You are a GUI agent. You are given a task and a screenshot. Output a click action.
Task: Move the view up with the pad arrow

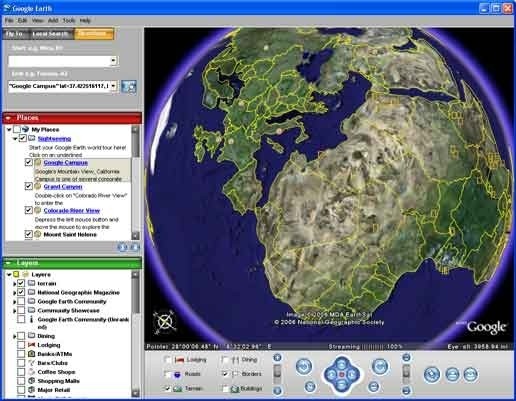342,364
